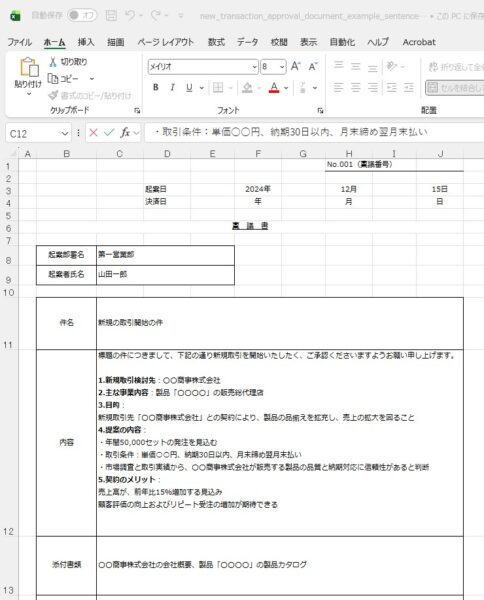
Task: Open the font size dropdown
Action: point(282,67)
